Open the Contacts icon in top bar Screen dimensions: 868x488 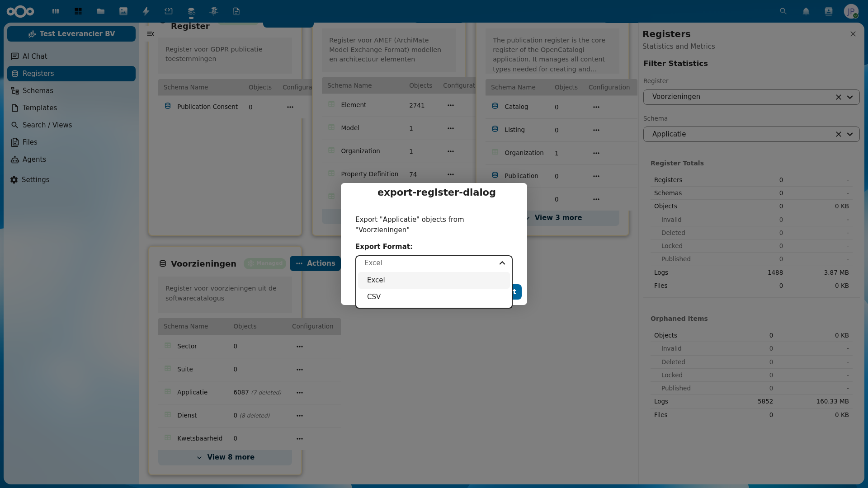point(829,11)
